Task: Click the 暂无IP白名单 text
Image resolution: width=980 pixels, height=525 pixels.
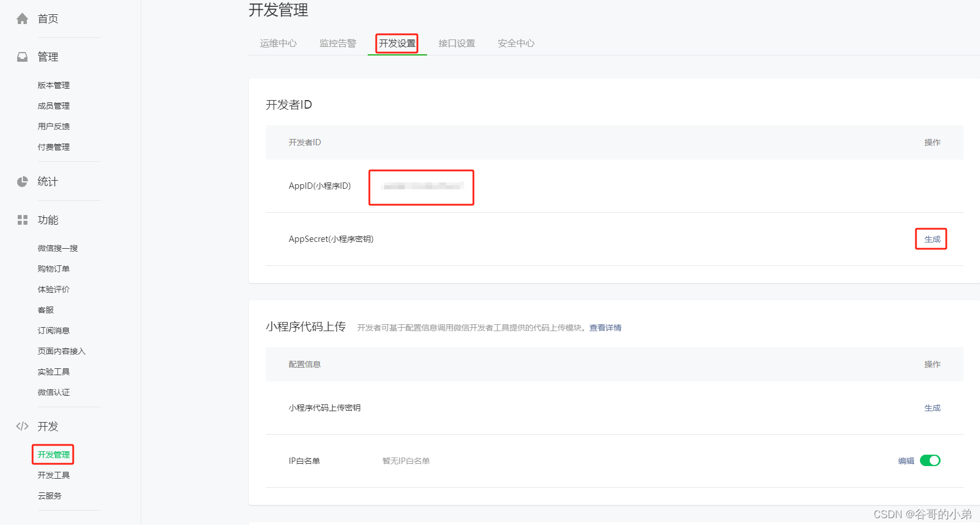Action: (406, 461)
